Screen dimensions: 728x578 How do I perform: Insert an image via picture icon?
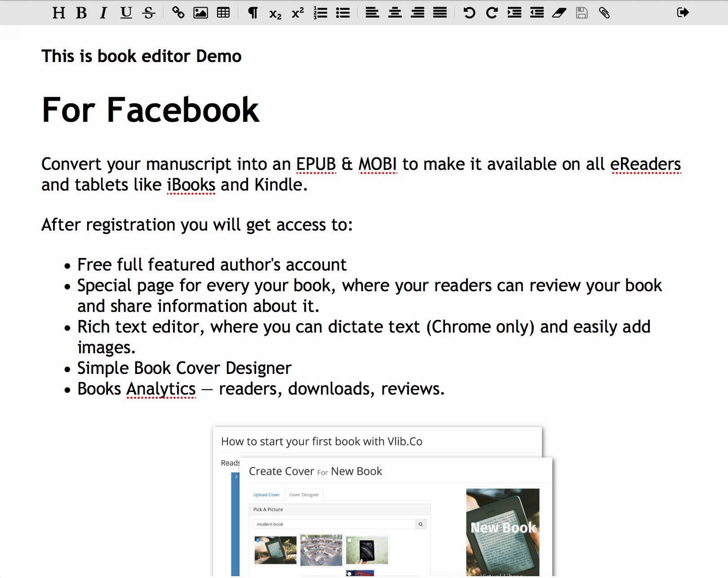200,13
